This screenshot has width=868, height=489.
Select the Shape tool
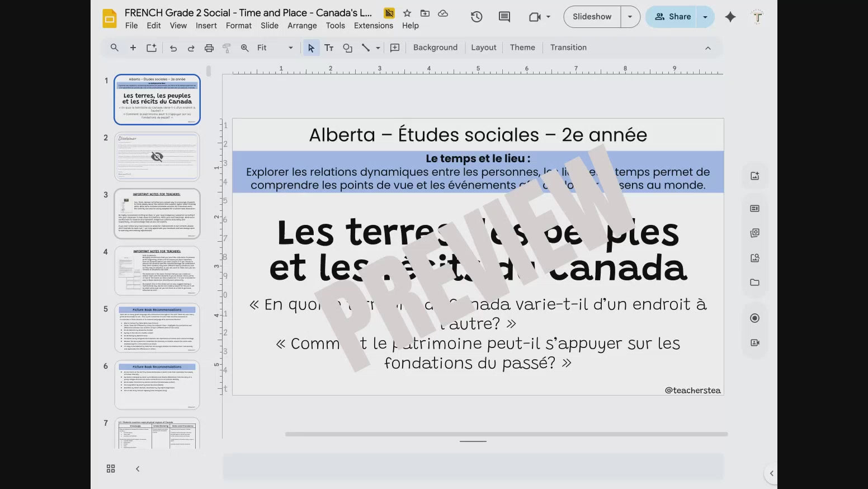pos(347,48)
